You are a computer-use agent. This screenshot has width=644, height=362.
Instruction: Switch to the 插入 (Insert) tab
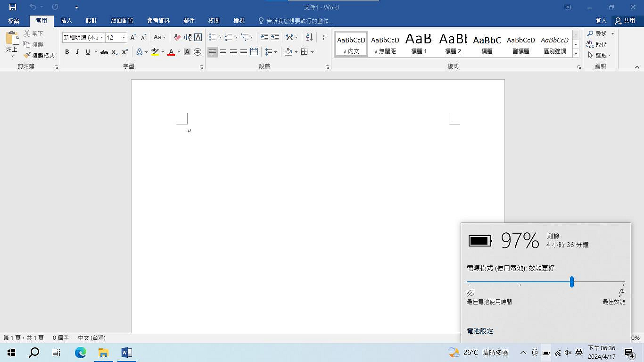click(66, 21)
